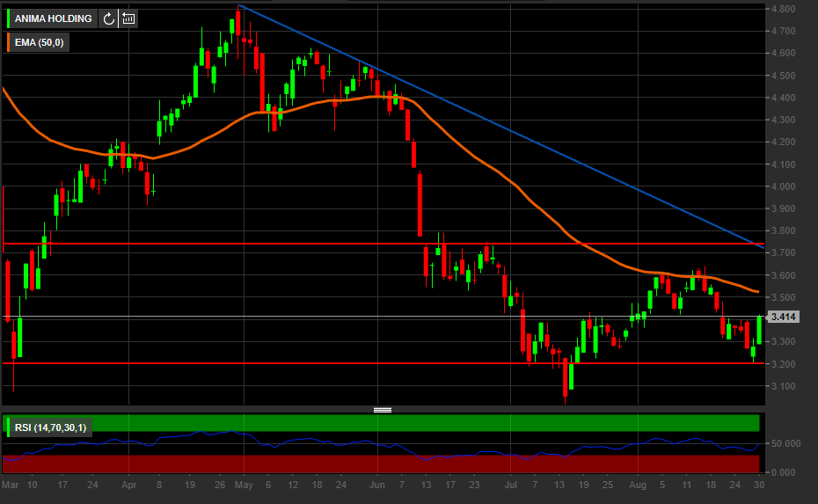Click the 4.800 price axis label
Viewport: 818px width, 504px height.
(x=783, y=9)
